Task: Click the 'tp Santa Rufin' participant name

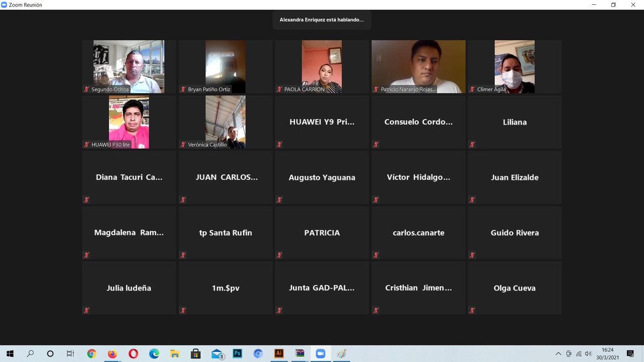Action: (225, 232)
